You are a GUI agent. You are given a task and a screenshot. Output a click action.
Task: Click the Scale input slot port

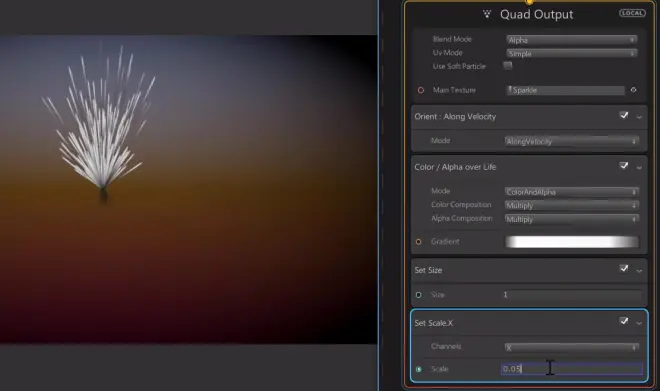(418, 369)
